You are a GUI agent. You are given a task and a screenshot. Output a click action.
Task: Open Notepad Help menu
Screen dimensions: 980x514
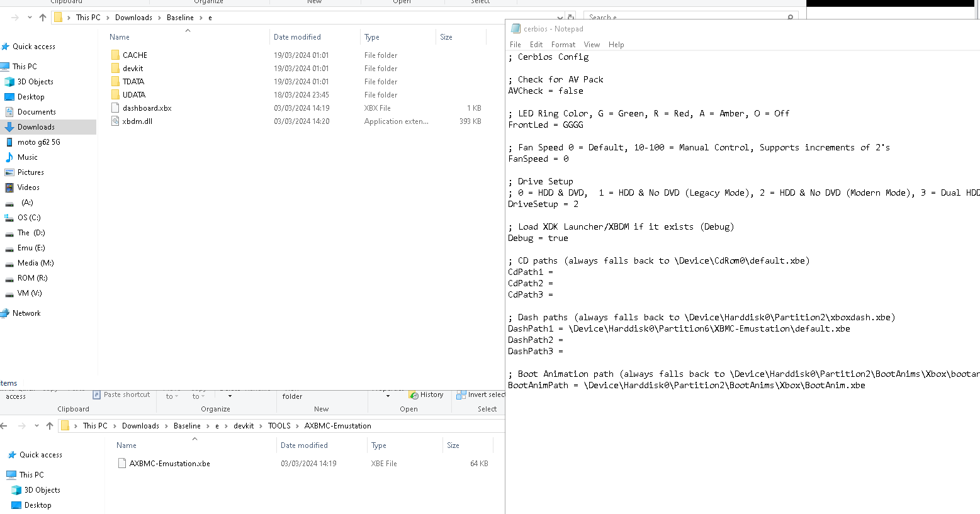[616, 45]
